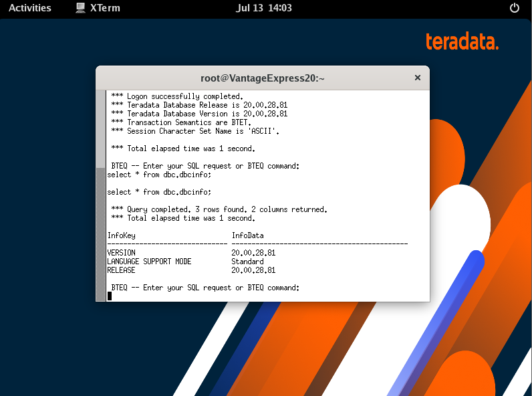The image size is (532, 396).
Task: Click the upper light scrollbar trough area
Action: (x=101, y=129)
